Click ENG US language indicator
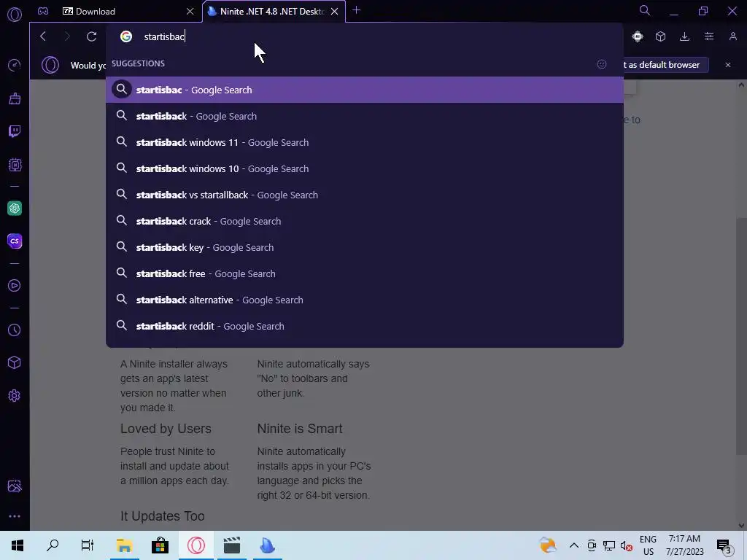This screenshot has width=747, height=560. [648, 545]
